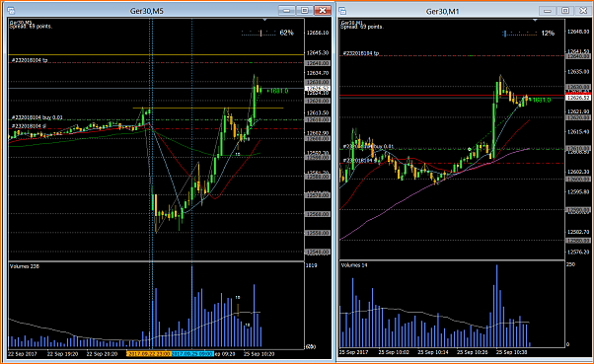Close the Ger30,M1 chart window
Image resolution: width=594 pixels, height=364 pixels.
[x=583, y=11]
